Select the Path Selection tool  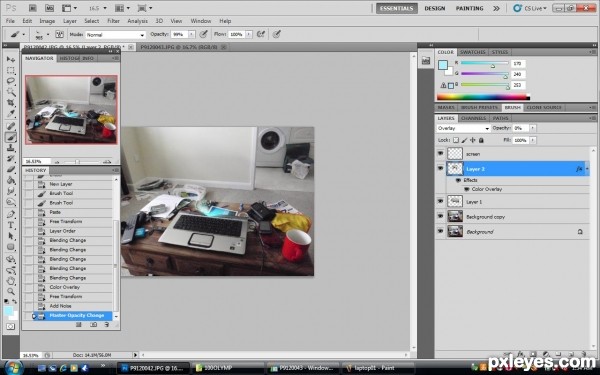point(11,236)
